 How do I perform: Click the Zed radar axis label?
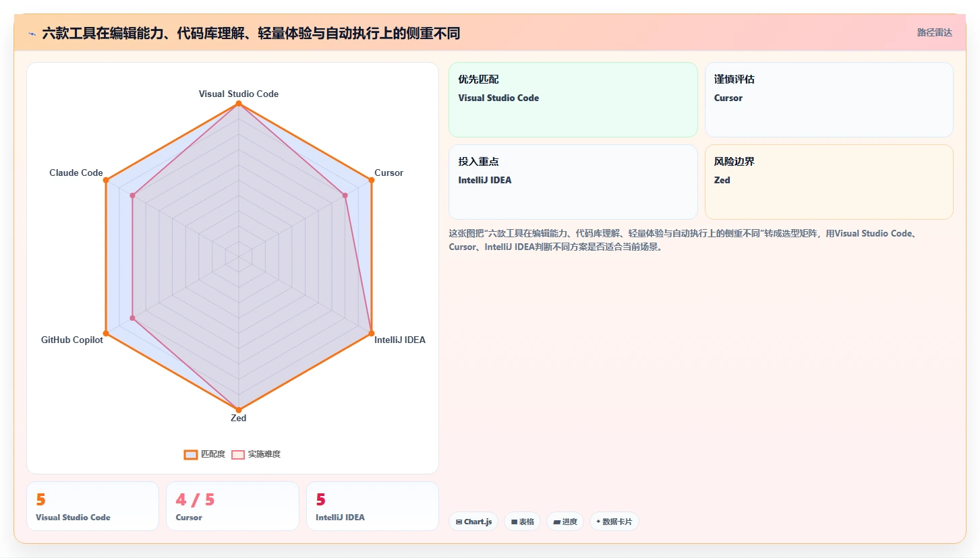click(239, 418)
